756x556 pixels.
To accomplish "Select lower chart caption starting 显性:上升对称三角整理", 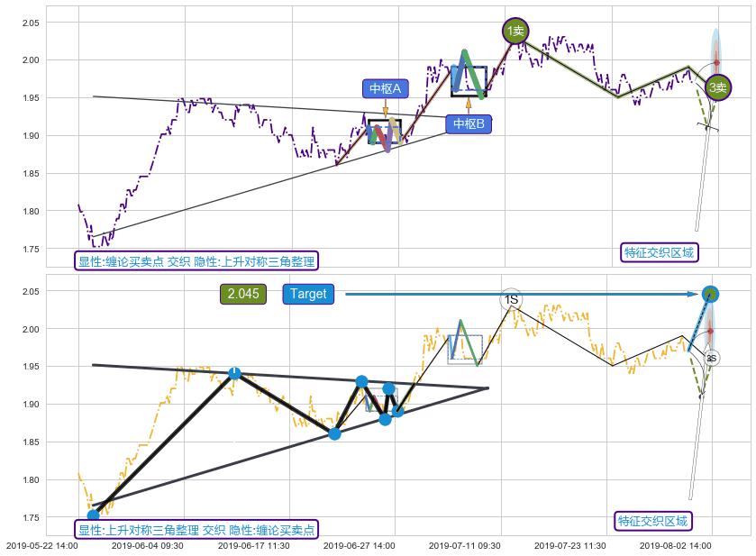I will (196, 530).
